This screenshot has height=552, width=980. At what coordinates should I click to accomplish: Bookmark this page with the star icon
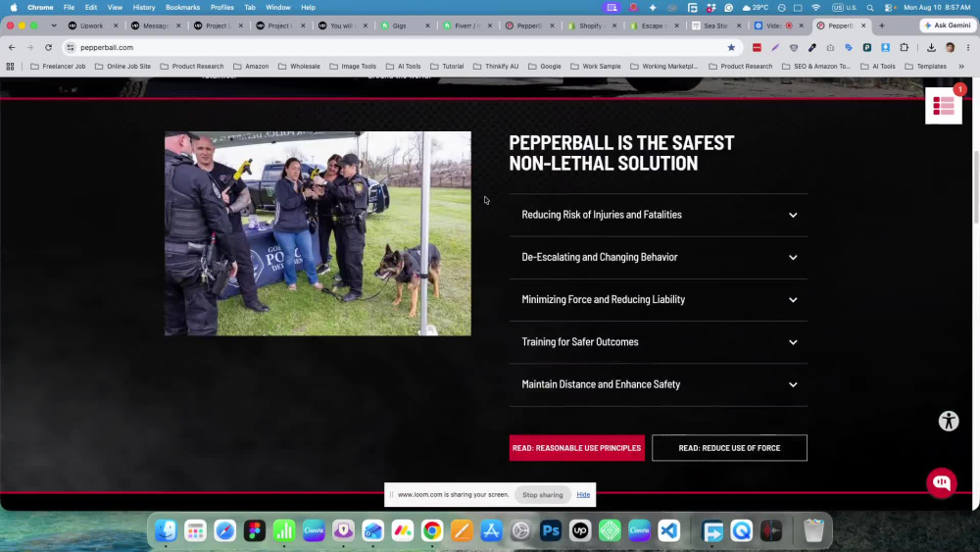pyautogui.click(x=731, y=47)
